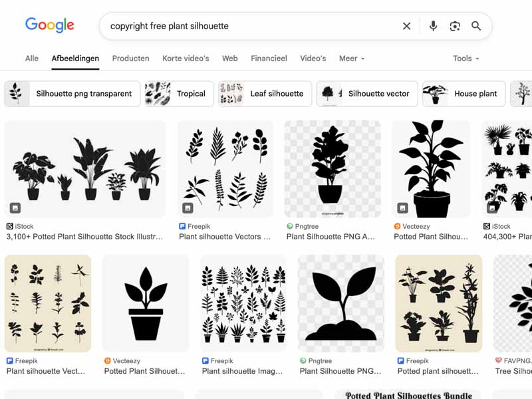Viewport: 532px width, 399px height.
Task: Switch to the Alle tab
Action: pos(32,59)
